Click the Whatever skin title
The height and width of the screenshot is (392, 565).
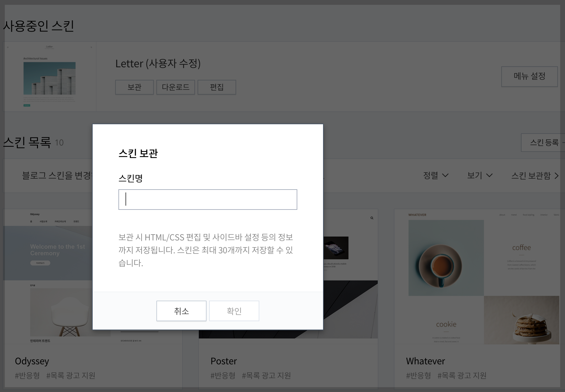[425, 361]
